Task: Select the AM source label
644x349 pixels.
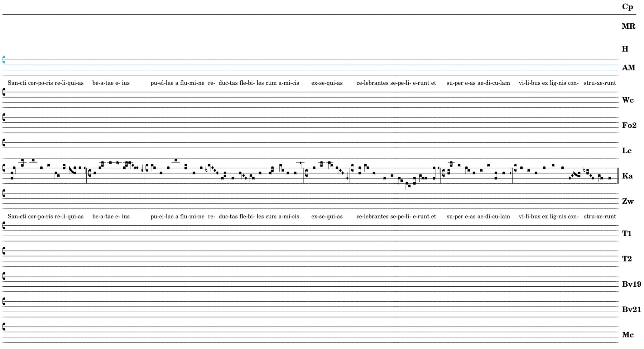Action: tap(628, 68)
